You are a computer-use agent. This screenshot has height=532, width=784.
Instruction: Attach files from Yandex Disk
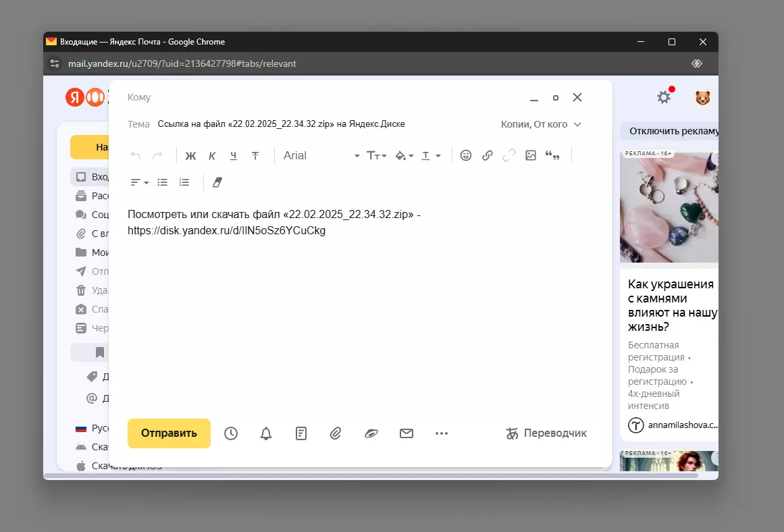coord(371,433)
